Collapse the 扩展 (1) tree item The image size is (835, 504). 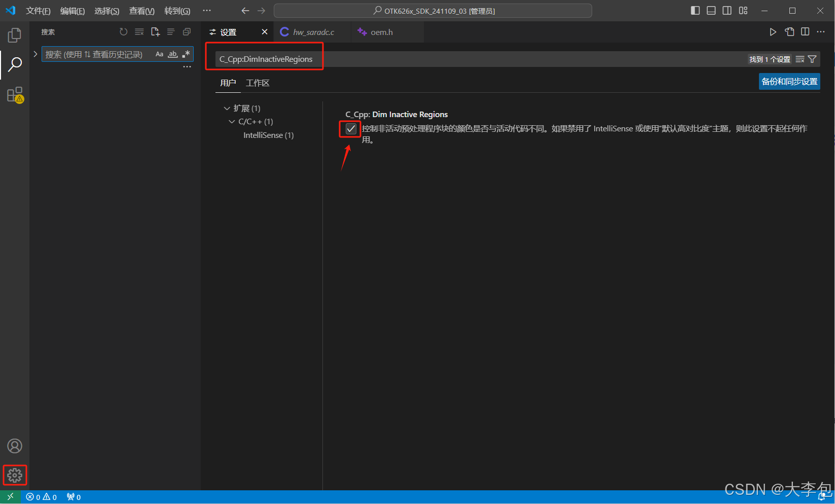(x=227, y=108)
